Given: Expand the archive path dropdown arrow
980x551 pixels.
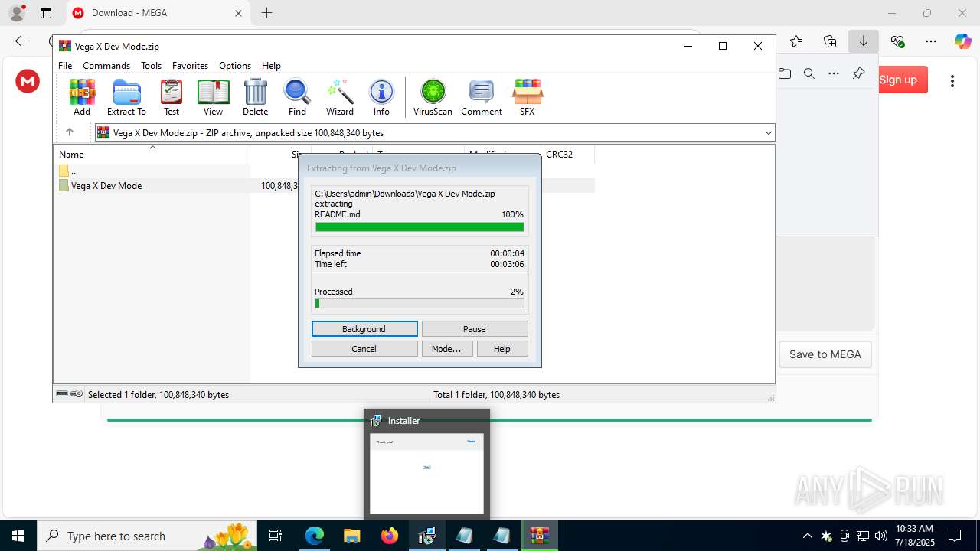Looking at the screenshot, I should [x=768, y=132].
